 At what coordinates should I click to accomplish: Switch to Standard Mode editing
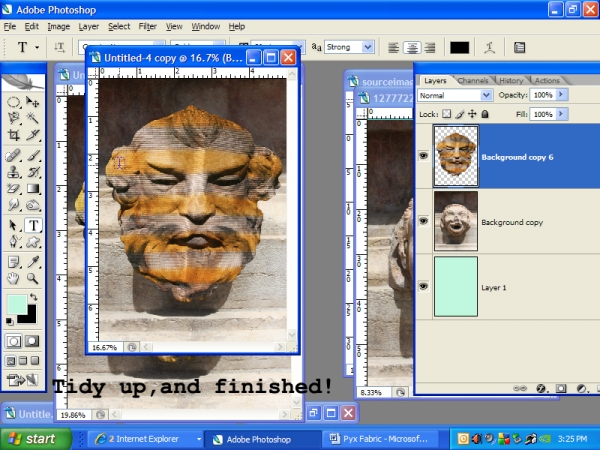[13, 341]
